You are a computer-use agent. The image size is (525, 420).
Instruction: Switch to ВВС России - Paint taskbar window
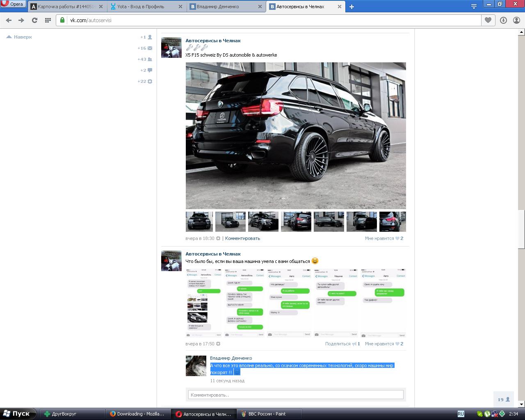[x=269, y=414]
